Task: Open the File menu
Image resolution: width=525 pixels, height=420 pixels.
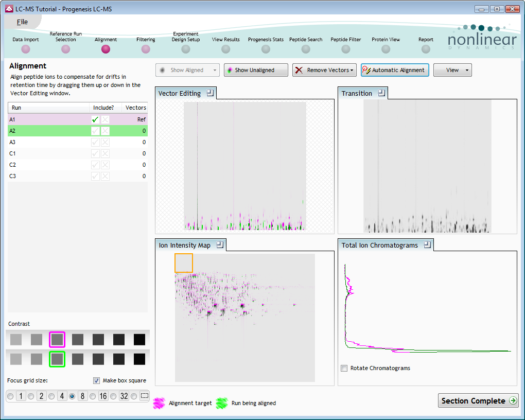Action: 23,22
